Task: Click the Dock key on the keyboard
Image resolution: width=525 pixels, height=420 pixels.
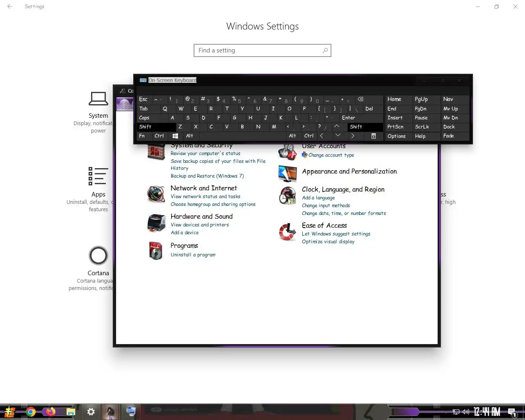Action: pyautogui.click(x=455, y=127)
